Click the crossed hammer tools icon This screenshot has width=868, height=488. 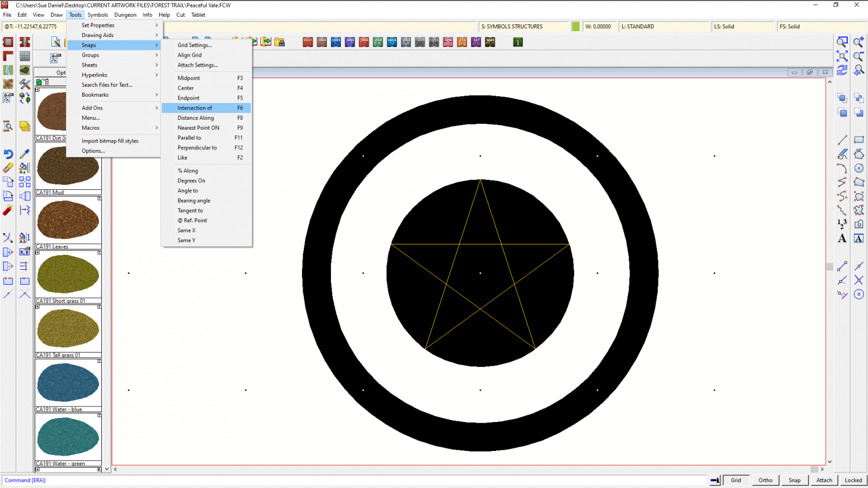(x=24, y=85)
